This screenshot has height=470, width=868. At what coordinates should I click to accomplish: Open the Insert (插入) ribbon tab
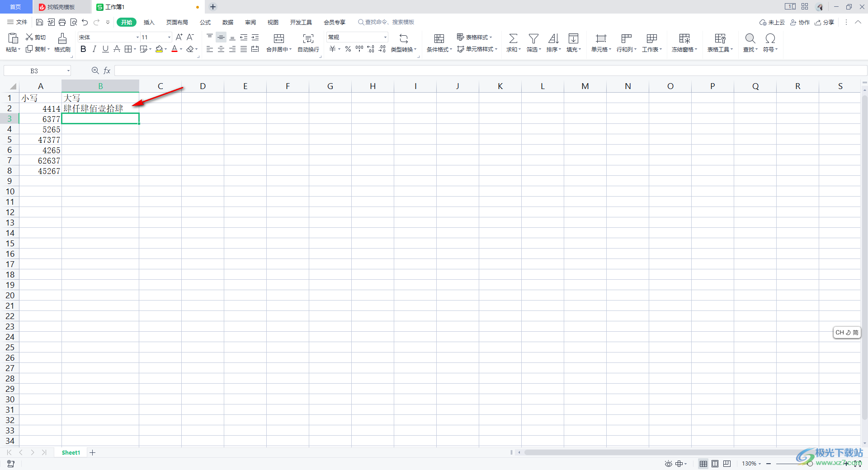tap(149, 22)
